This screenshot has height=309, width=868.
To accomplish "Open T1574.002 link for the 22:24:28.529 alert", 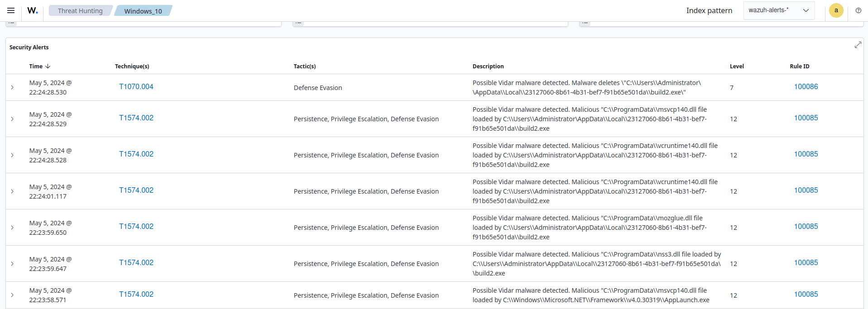I will coord(136,118).
